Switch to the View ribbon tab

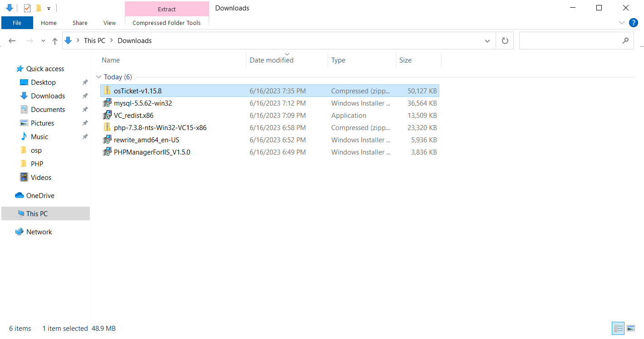(109, 23)
